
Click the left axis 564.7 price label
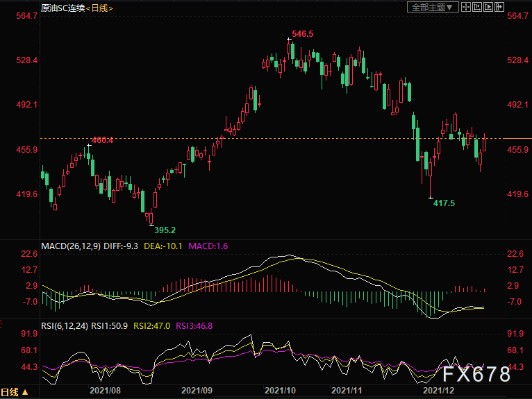(27, 16)
